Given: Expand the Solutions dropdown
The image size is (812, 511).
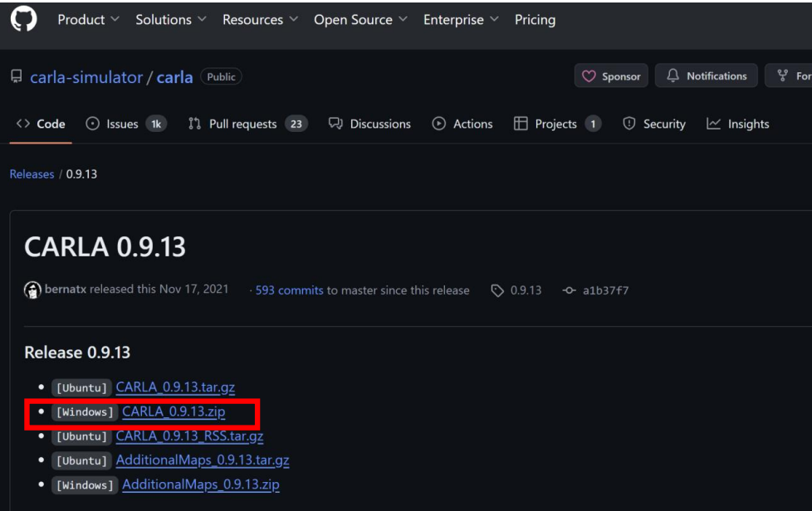Looking at the screenshot, I should [171, 20].
